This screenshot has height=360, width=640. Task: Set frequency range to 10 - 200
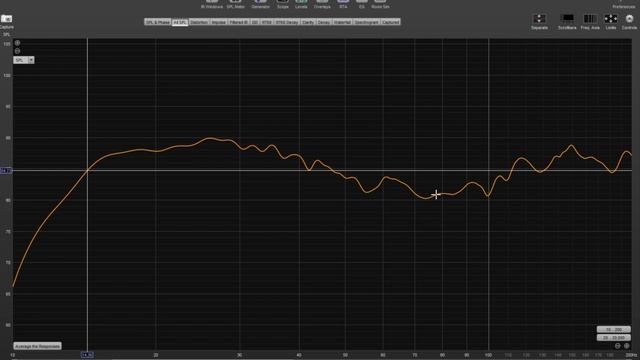click(613, 329)
